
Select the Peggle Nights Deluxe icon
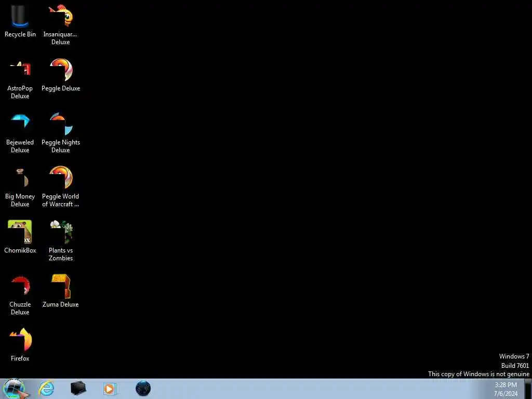point(61,124)
